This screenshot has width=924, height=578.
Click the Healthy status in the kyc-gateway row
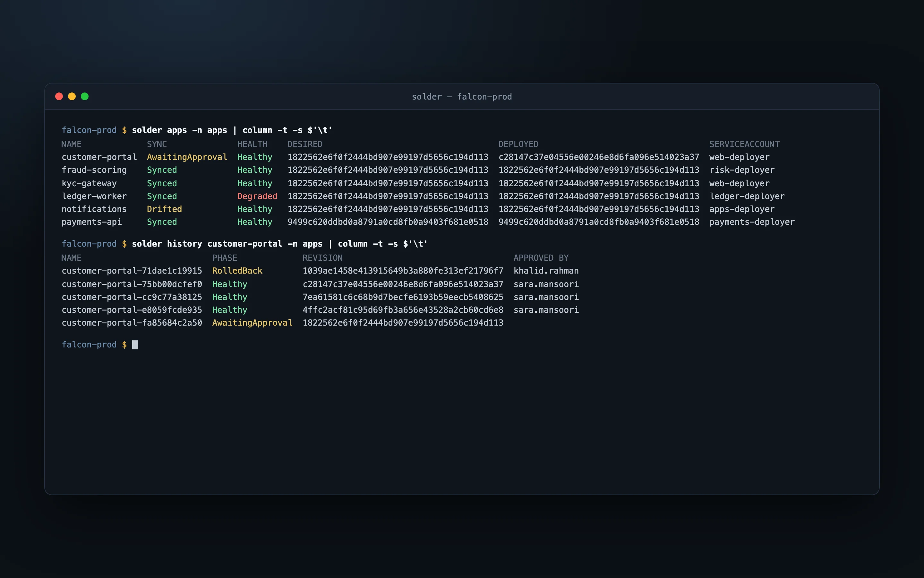coord(255,183)
